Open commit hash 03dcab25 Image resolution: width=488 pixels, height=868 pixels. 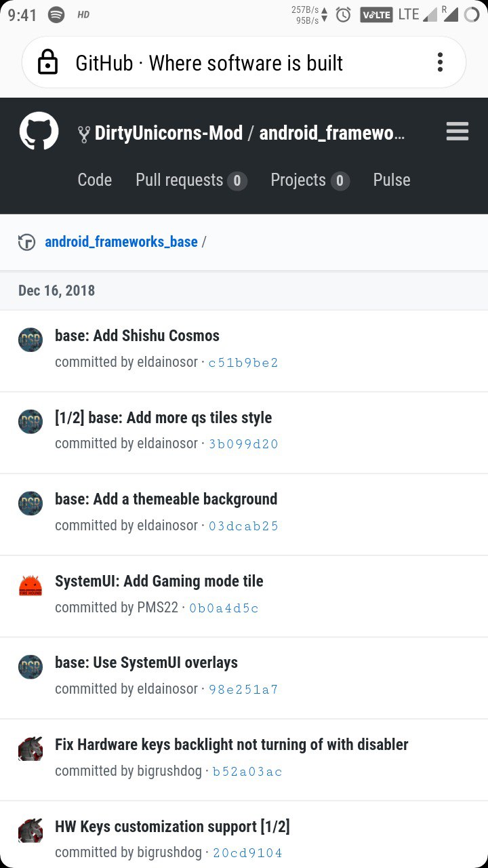tap(243, 526)
